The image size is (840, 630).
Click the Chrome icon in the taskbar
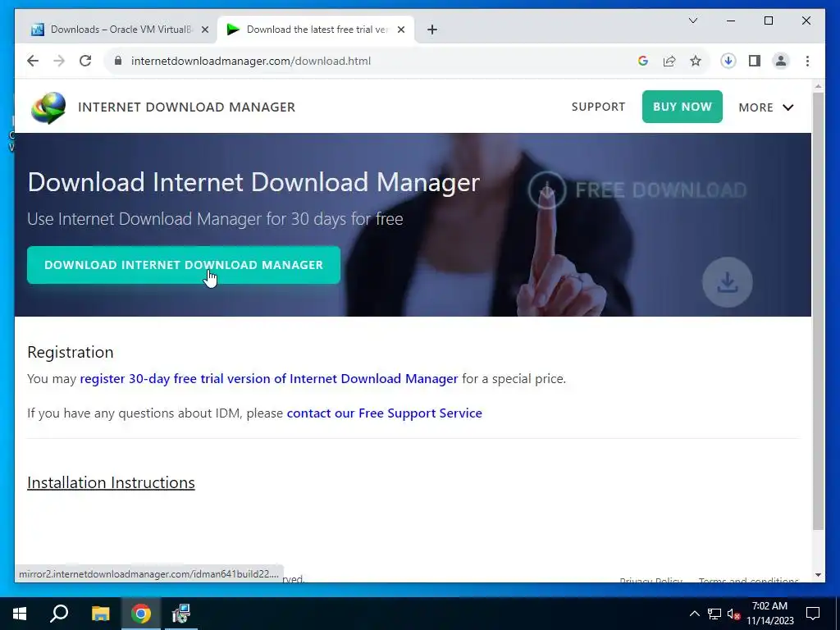pos(141,614)
